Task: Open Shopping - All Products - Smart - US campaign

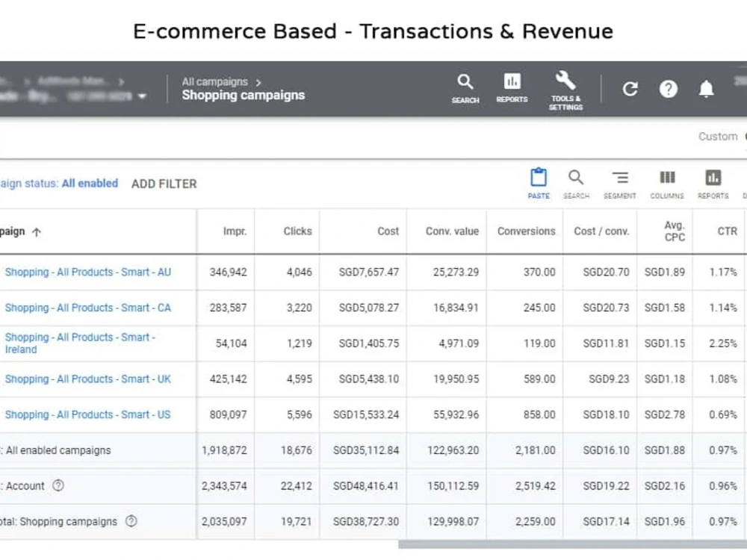Action: [87, 414]
